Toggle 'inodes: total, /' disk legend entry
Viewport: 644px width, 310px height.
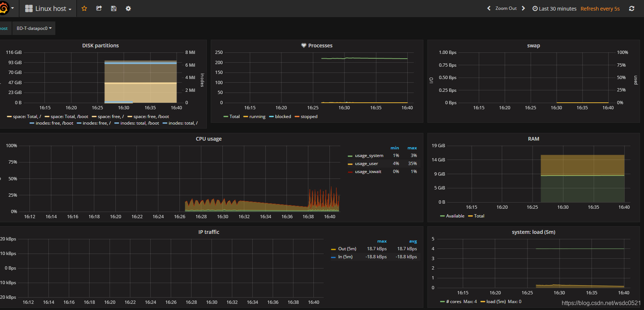183,123
